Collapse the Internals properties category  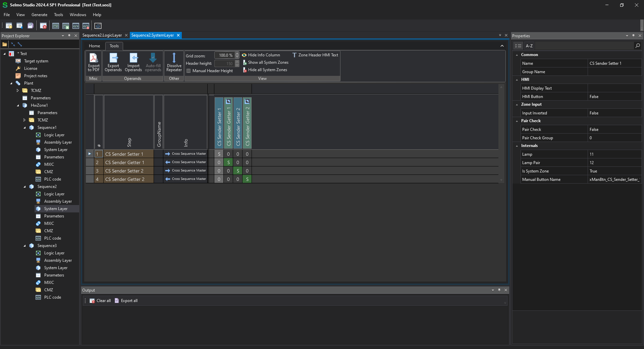tap(517, 146)
